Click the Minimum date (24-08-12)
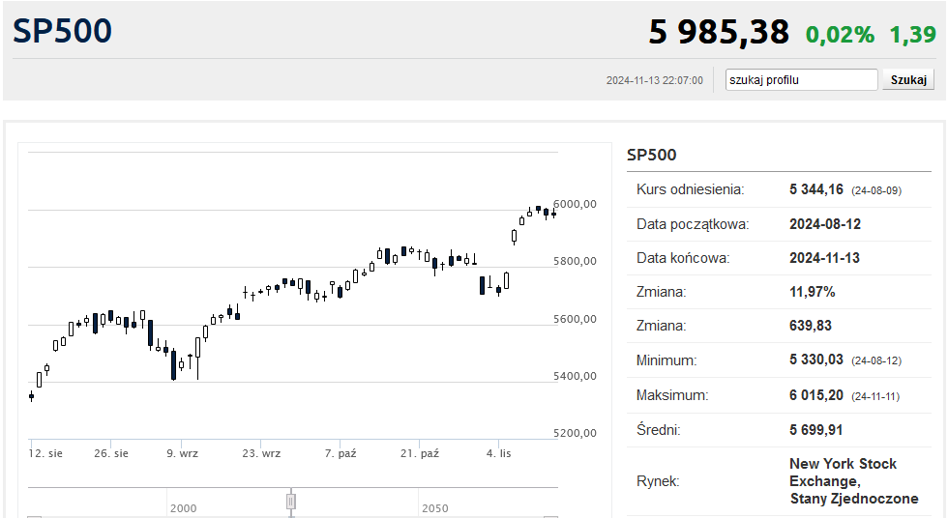This screenshot has height=518, width=948. point(876,361)
